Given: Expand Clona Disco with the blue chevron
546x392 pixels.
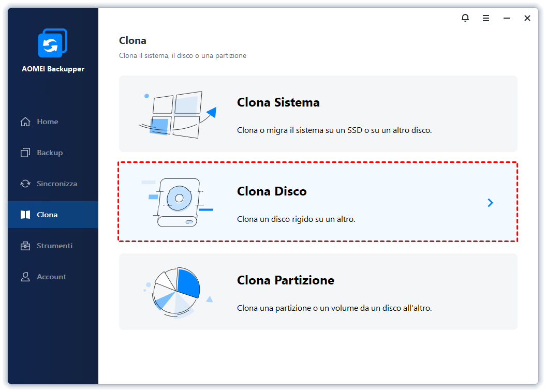Looking at the screenshot, I should (490, 203).
